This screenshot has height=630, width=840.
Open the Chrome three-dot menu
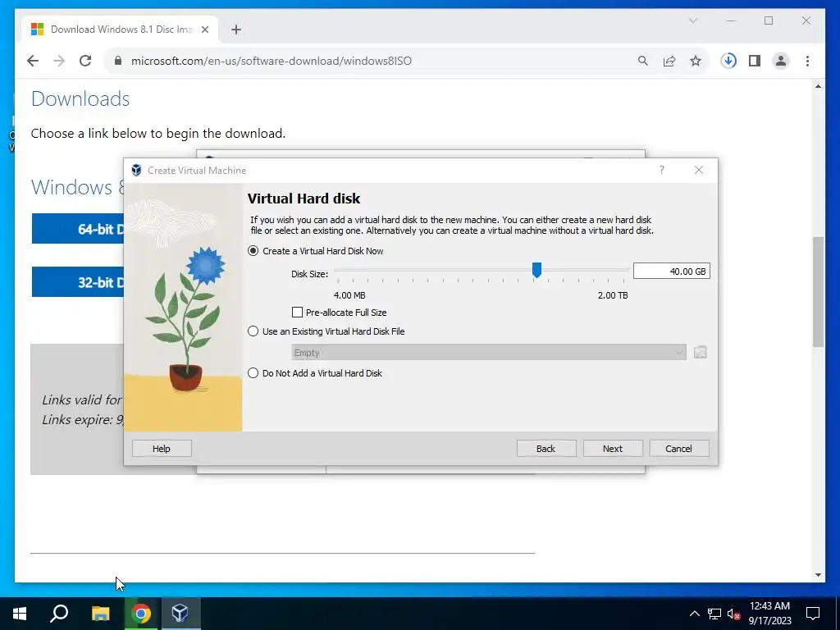(807, 61)
